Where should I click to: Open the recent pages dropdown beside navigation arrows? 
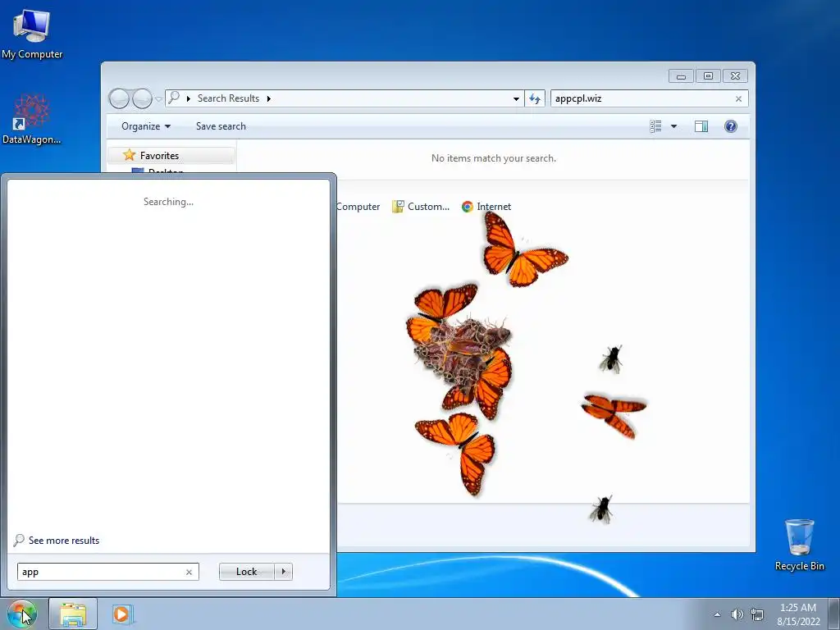pos(158,99)
